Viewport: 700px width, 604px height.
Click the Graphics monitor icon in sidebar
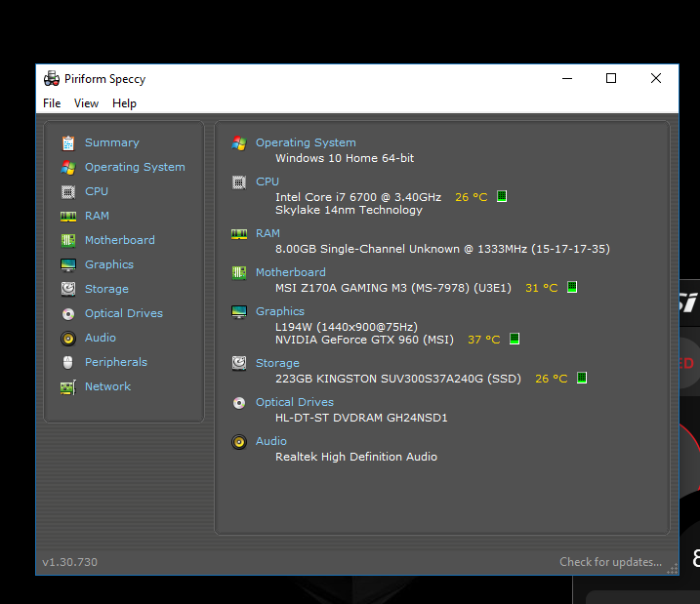(68, 265)
